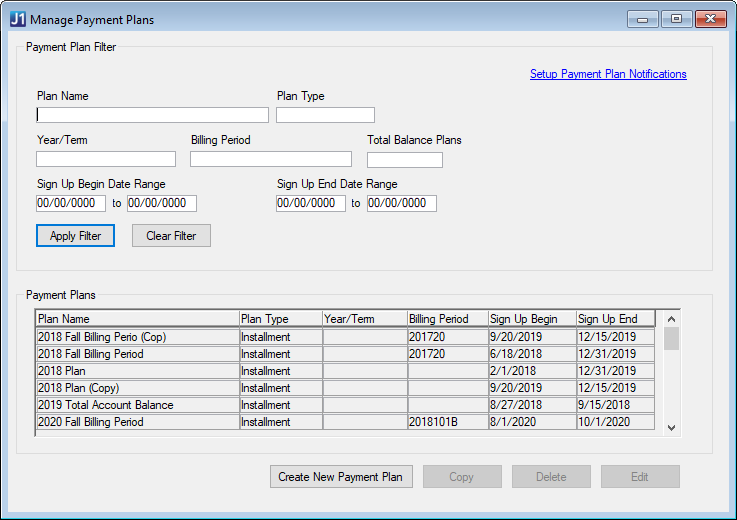The width and height of the screenshot is (737, 520).
Task: Select the 2019 Total Account Balance plan
Action: 137,405
